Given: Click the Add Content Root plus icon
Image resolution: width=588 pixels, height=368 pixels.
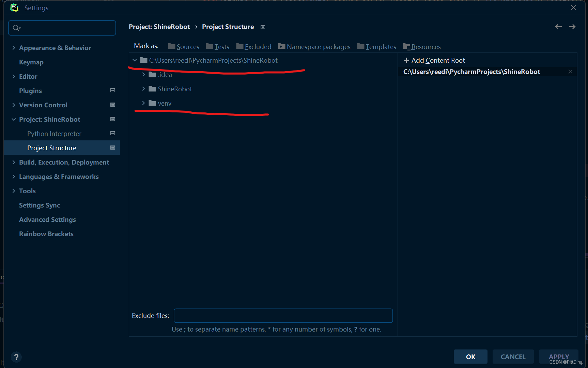Looking at the screenshot, I should (x=406, y=60).
